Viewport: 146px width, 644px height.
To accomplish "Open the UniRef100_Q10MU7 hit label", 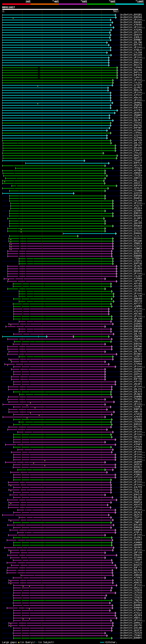I will (131, 88).
